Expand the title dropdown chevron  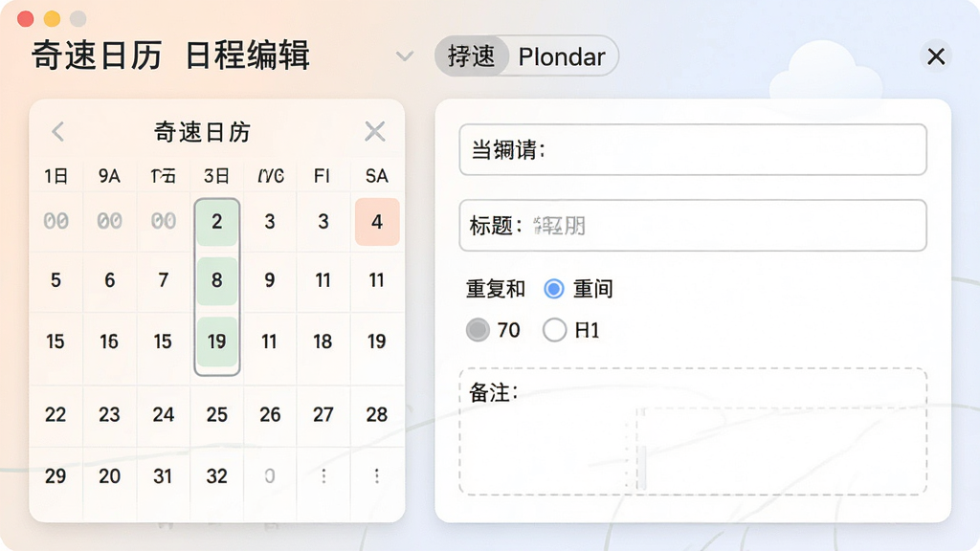(x=405, y=56)
